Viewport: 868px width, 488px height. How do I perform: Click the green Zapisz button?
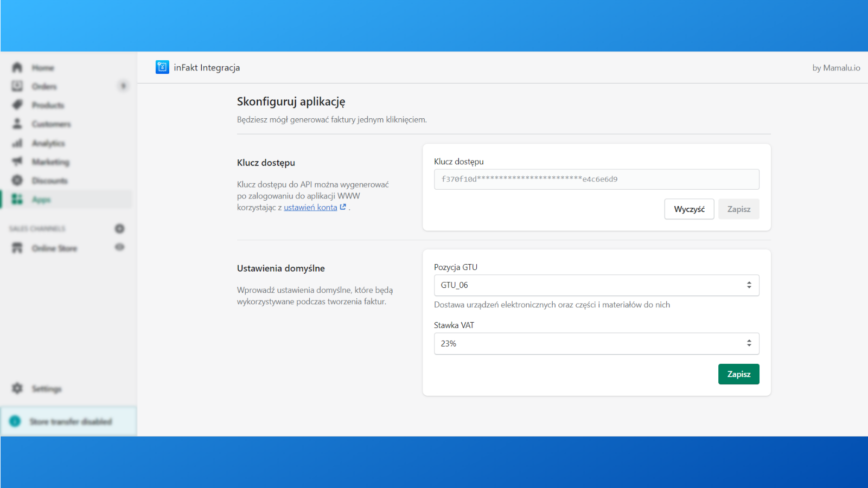[738, 374]
